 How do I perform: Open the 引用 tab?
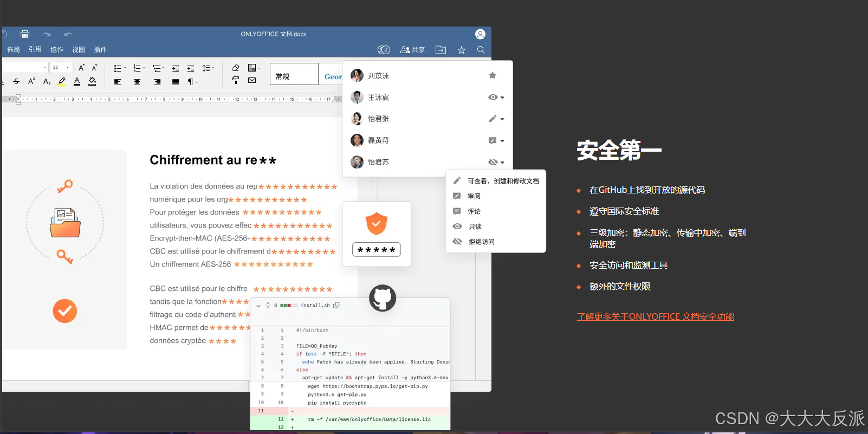35,49
